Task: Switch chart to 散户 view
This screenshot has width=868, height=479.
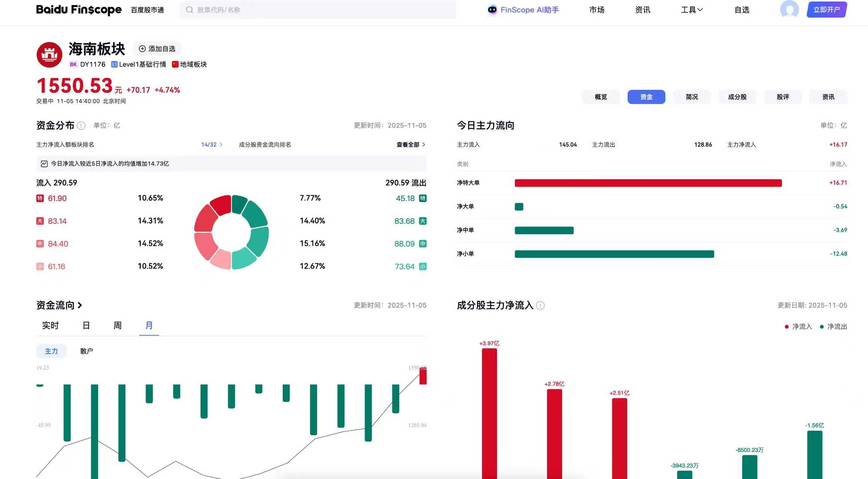Action: [87, 351]
